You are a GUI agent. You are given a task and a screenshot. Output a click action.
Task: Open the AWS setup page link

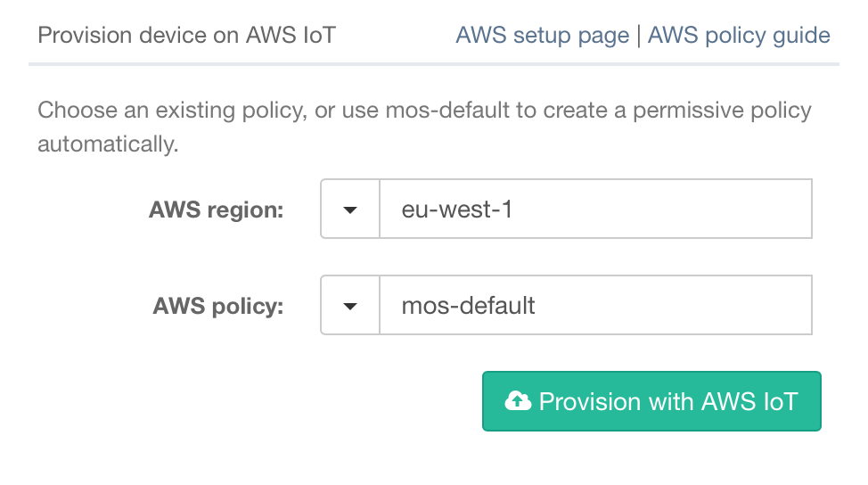(x=542, y=36)
